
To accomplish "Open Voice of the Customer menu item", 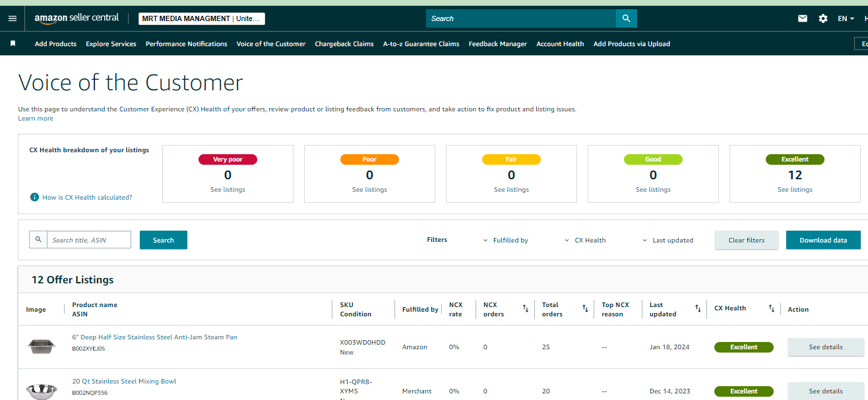I will pos(271,44).
